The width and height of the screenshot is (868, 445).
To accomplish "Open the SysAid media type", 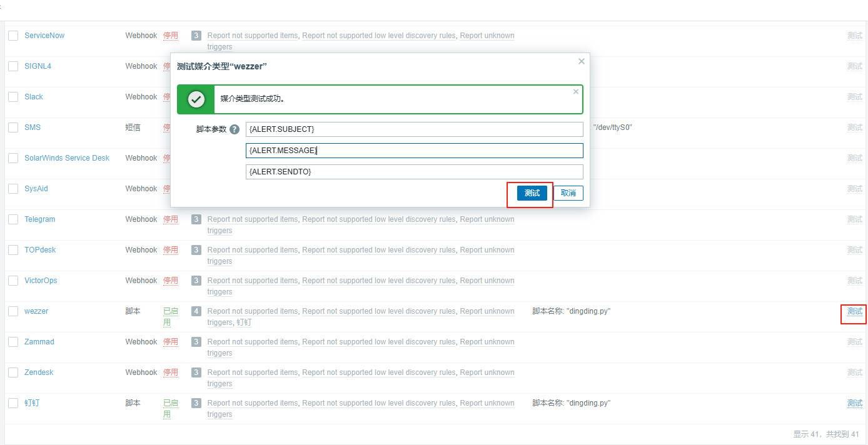I will 36,189.
